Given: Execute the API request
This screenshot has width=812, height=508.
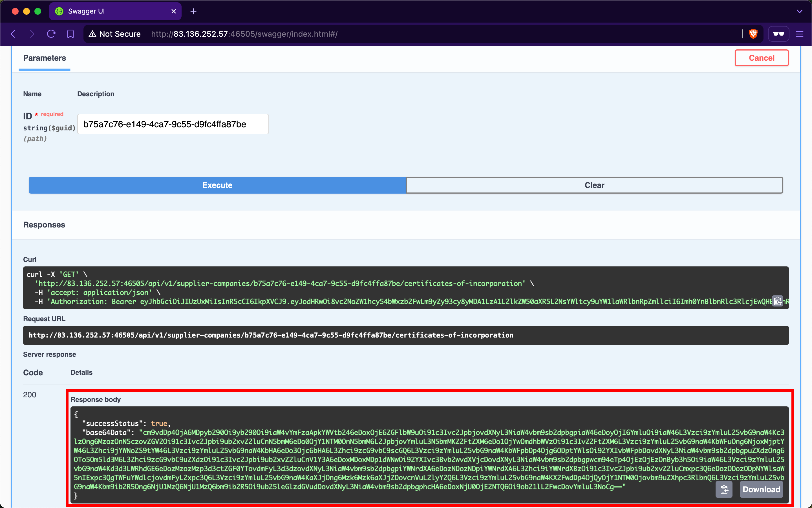Looking at the screenshot, I should click(217, 185).
